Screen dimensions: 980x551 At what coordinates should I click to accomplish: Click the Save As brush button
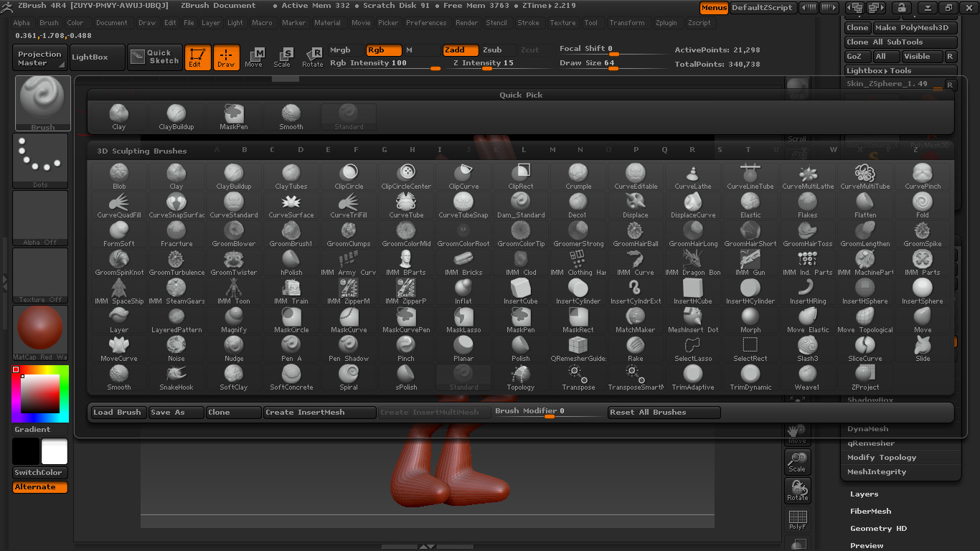tap(176, 413)
